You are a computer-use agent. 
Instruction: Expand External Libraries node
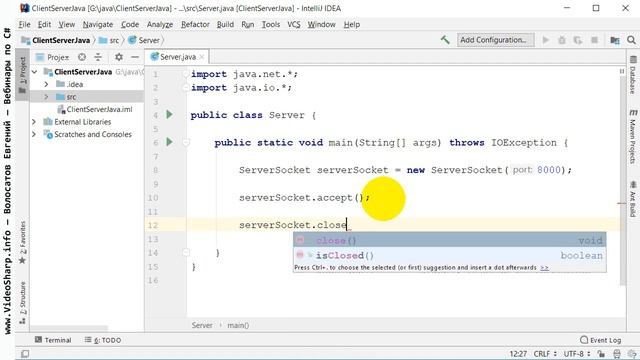click(x=34, y=122)
